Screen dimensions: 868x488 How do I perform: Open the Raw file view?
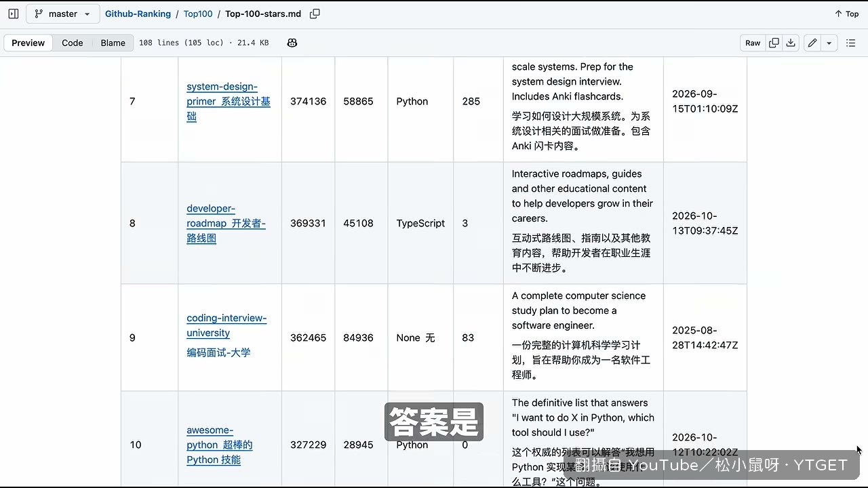[x=753, y=43]
